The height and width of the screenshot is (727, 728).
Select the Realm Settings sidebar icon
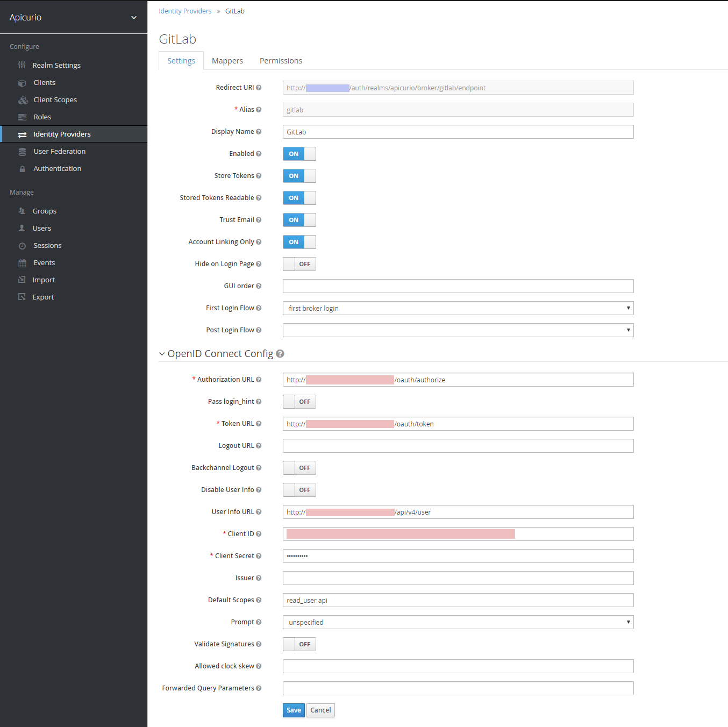coord(22,65)
